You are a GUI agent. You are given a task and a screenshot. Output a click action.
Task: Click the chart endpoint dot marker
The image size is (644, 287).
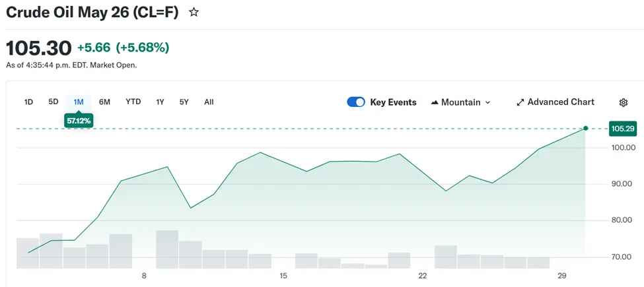click(586, 128)
